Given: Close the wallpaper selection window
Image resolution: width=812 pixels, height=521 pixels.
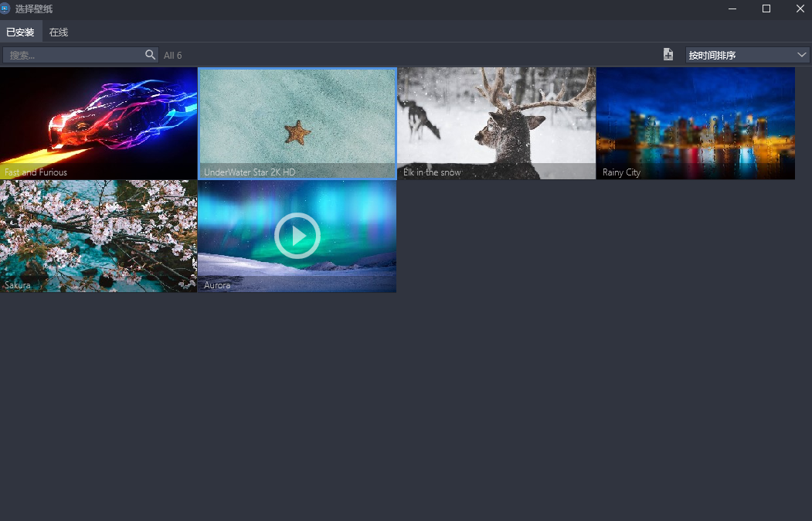Looking at the screenshot, I should coord(800,9).
